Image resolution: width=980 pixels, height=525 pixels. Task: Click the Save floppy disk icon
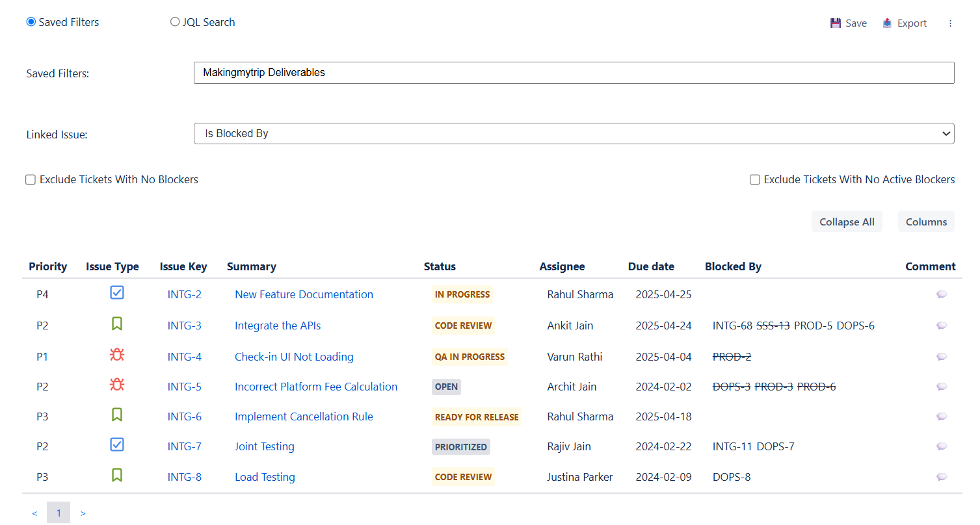836,23
